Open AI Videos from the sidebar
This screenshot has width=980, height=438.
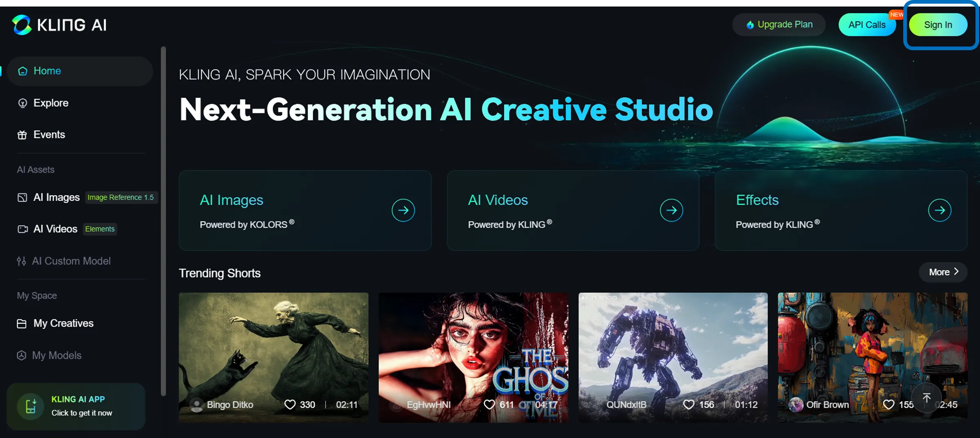[x=22, y=229]
